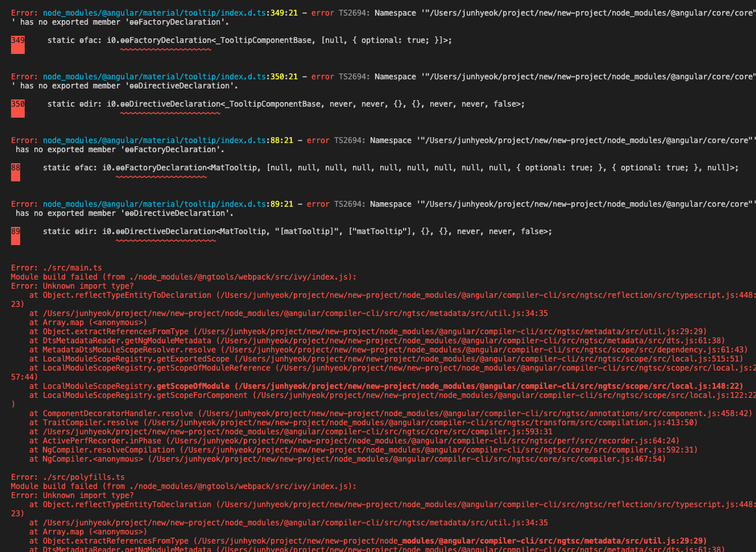The height and width of the screenshot is (552, 756).
Task: Click NgCompiler.<anonymous> compiler.js:467:54 line
Action: [348, 459]
